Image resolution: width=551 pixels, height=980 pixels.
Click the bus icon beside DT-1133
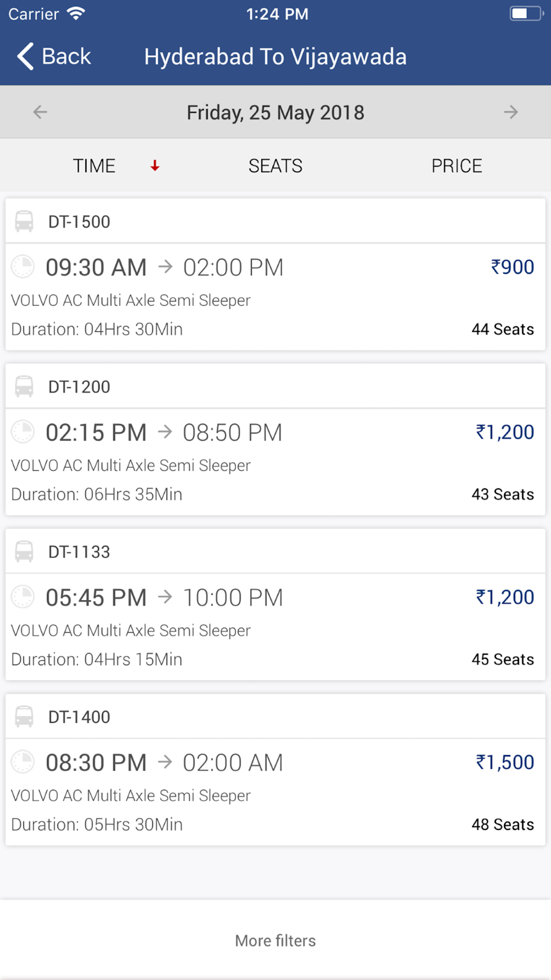tap(24, 551)
